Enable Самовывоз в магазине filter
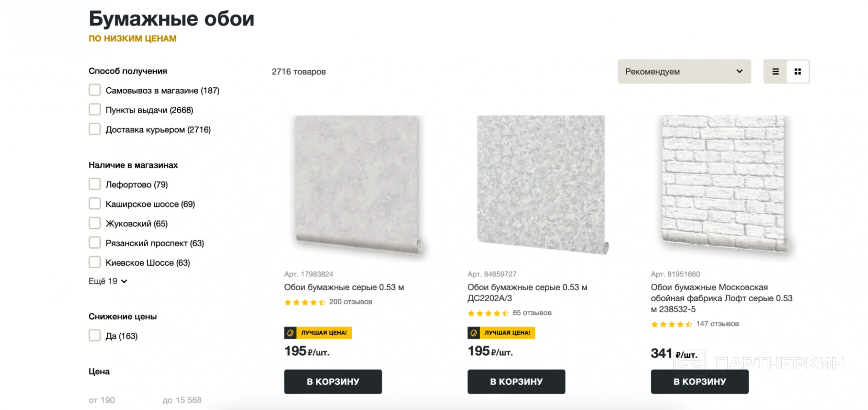The image size is (868, 410). point(94,90)
